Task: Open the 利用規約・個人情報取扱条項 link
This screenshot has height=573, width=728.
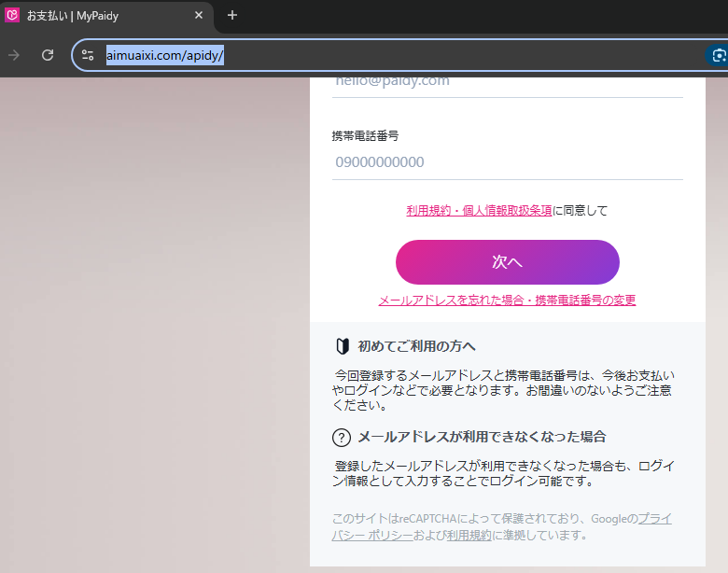Action: pyautogui.click(x=479, y=211)
